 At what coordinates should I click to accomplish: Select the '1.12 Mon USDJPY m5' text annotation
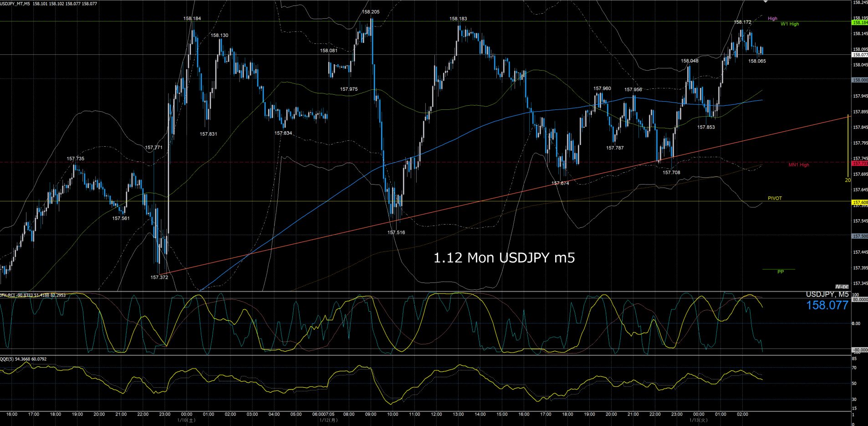point(504,258)
